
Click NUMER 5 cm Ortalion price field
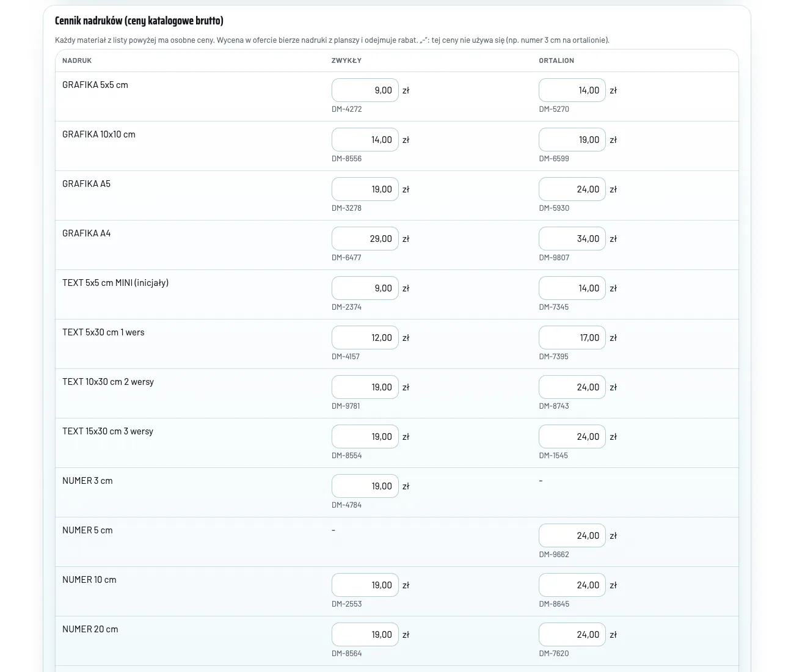click(572, 536)
